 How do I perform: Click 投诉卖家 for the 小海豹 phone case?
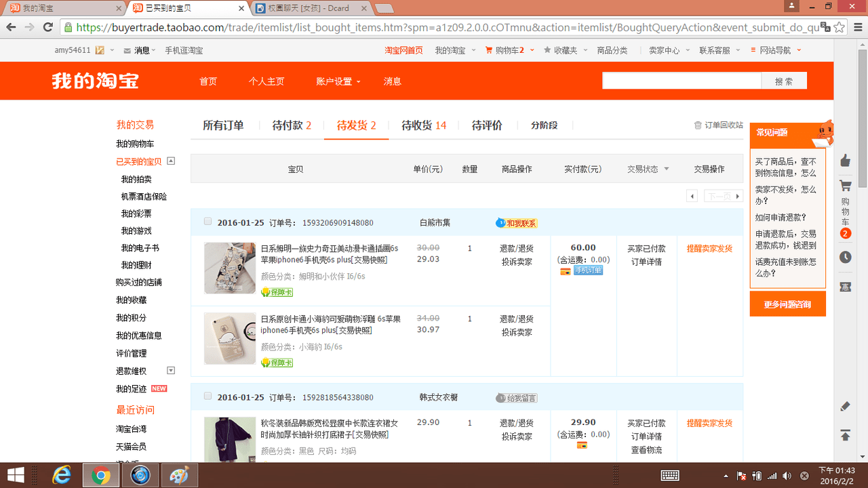coord(517,332)
